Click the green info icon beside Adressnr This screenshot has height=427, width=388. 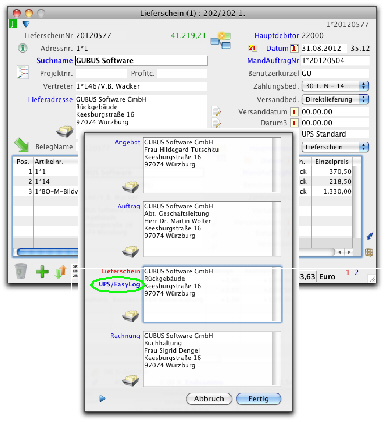(x=23, y=48)
